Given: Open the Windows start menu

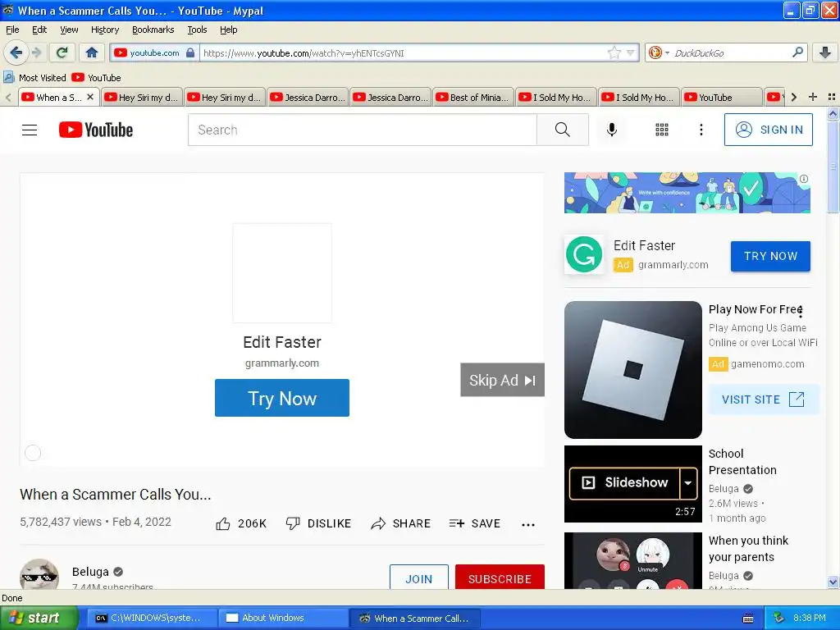Looking at the screenshot, I should pos(39,618).
